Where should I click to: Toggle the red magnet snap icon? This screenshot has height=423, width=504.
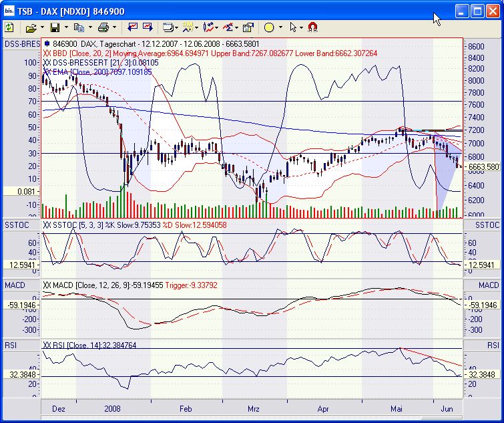(x=313, y=27)
